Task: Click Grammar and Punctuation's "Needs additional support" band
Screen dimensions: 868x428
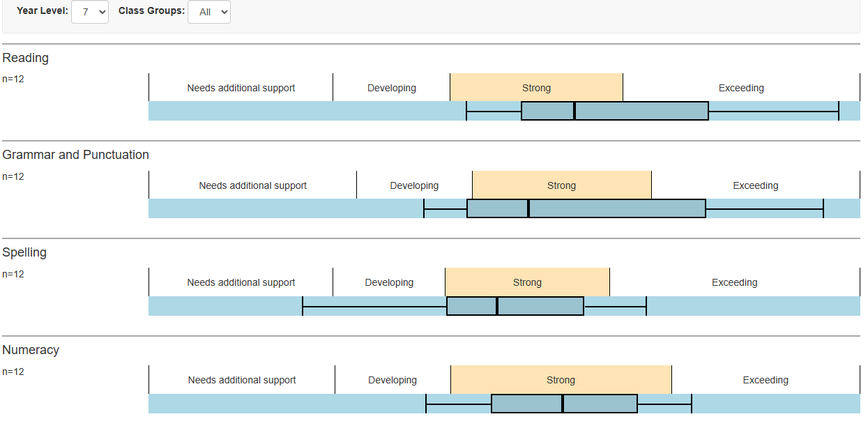Action: (x=253, y=185)
